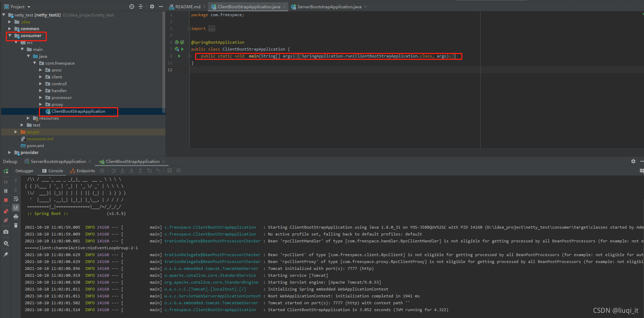The width and height of the screenshot is (644, 318).
Task: Open debug settings gear in left strip
Action: coord(6,243)
